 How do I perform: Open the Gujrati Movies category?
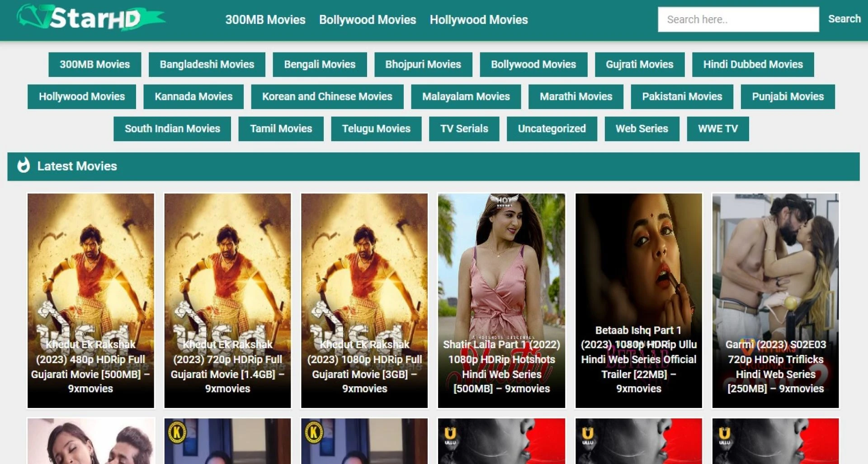pos(640,64)
